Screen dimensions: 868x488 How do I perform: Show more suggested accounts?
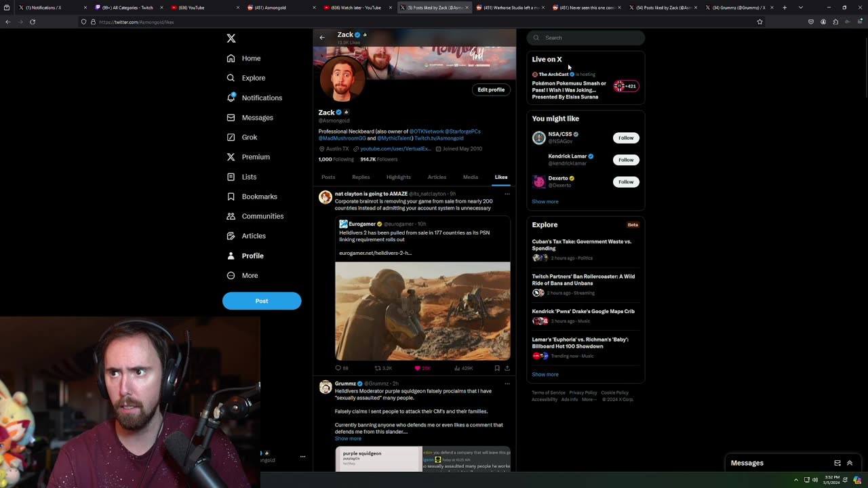545,201
